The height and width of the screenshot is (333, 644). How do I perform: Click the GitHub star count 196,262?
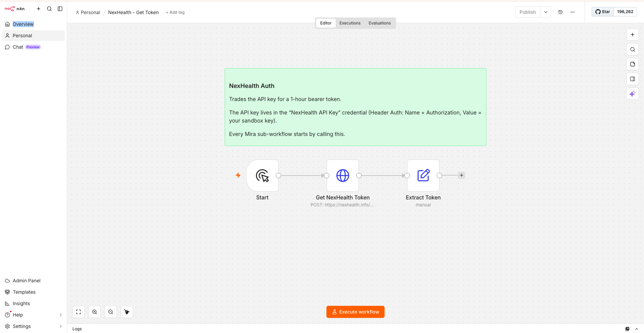coord(625,12)
